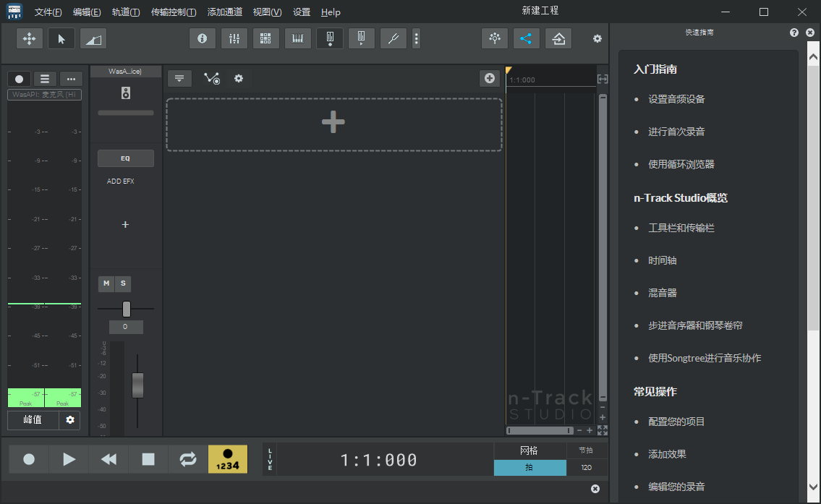Open the mixer panel icon

point(234,38)
